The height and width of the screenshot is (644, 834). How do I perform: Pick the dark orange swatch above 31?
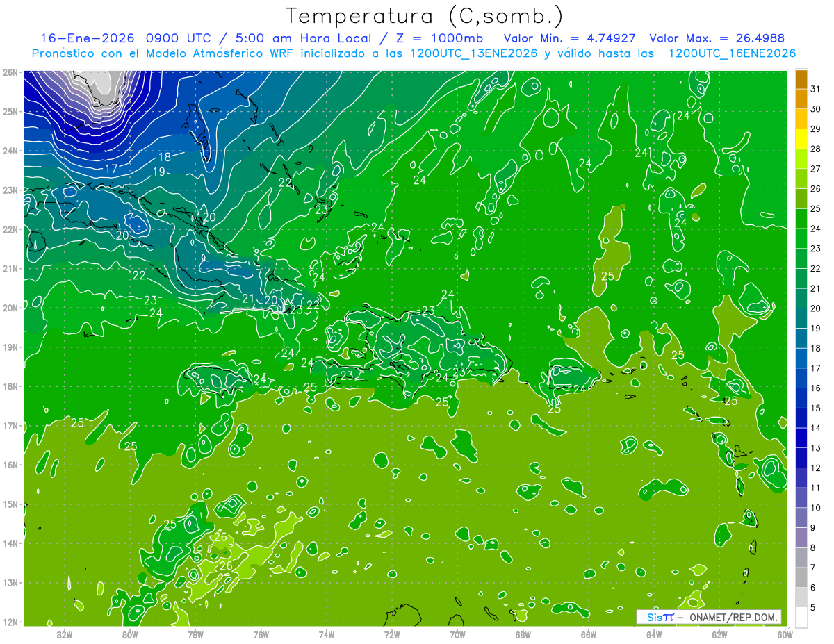pos(801,79)
